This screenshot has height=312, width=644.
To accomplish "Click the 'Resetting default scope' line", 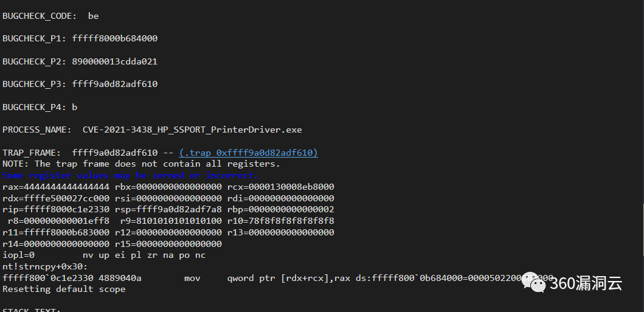I will [x=64, y=289].
